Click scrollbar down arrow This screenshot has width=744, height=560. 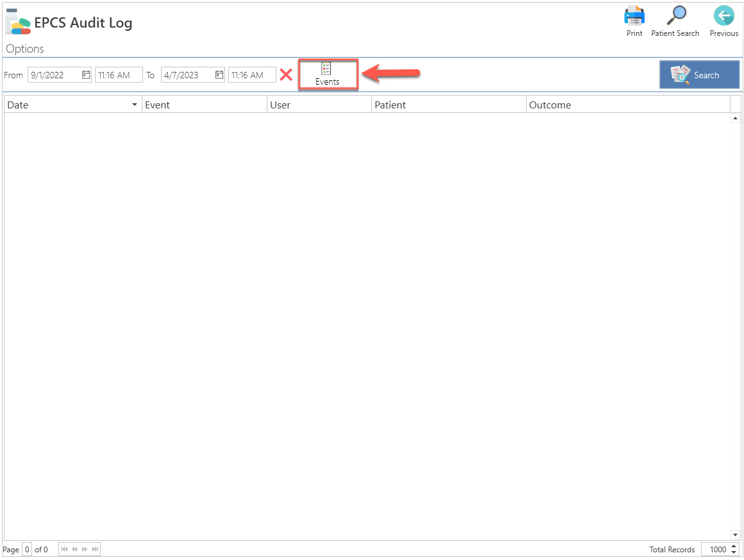735,535
